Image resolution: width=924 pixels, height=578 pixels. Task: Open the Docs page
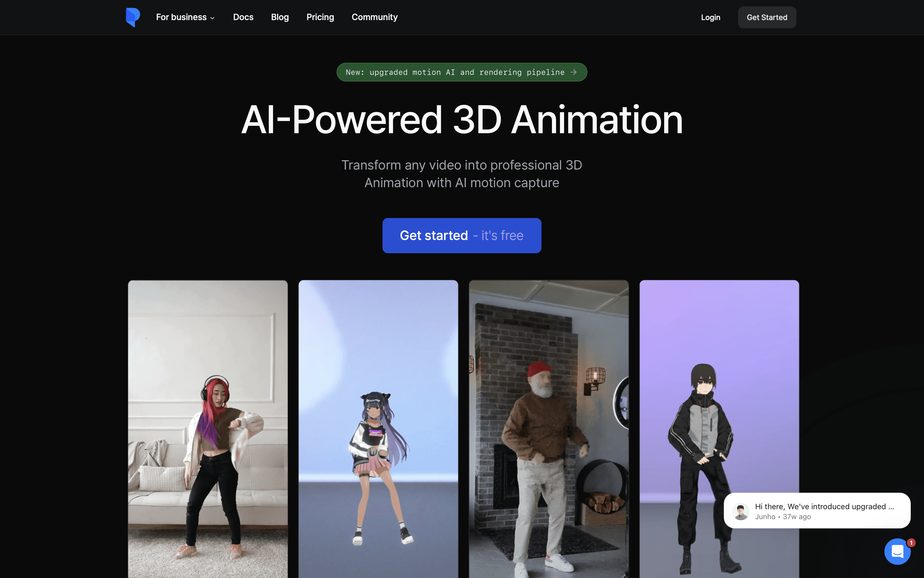pyautogui.click(x=243, y=17)
